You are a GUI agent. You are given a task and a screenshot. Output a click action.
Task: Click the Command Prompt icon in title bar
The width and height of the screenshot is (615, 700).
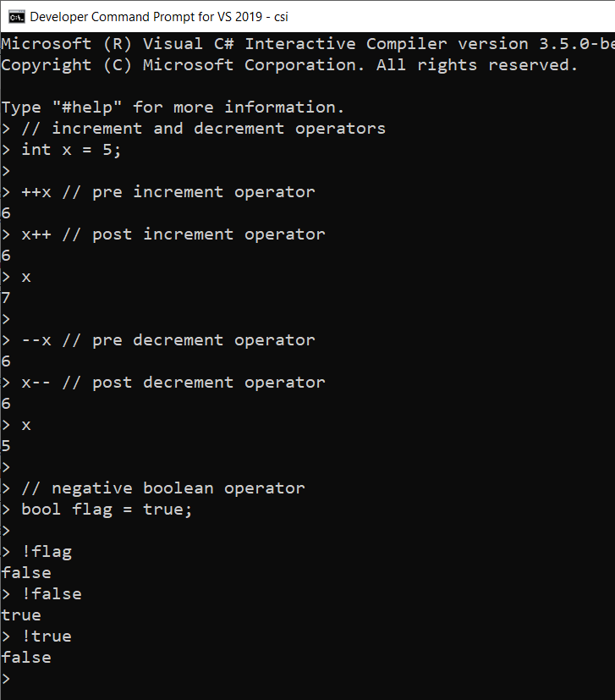[x=15, y=16]
